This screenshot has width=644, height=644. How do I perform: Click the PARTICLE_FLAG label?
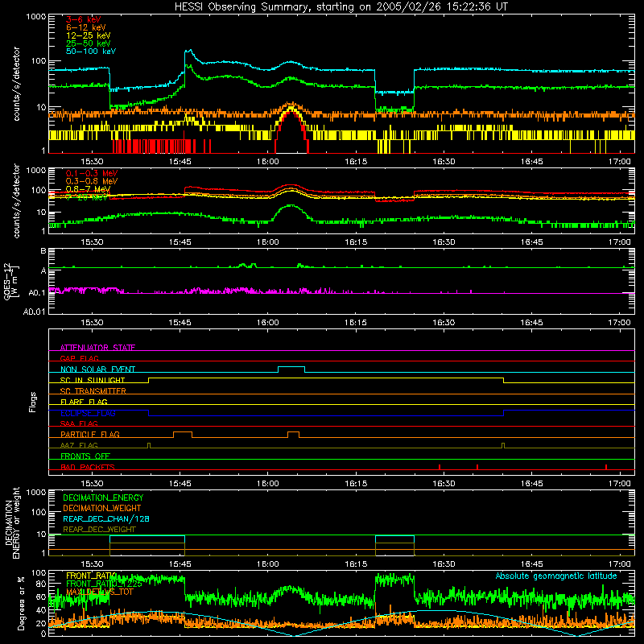pos(90,435)
